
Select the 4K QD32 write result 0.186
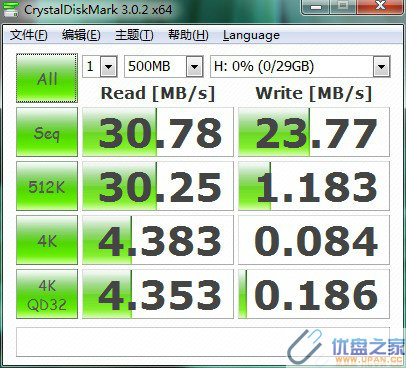point(314,294)
